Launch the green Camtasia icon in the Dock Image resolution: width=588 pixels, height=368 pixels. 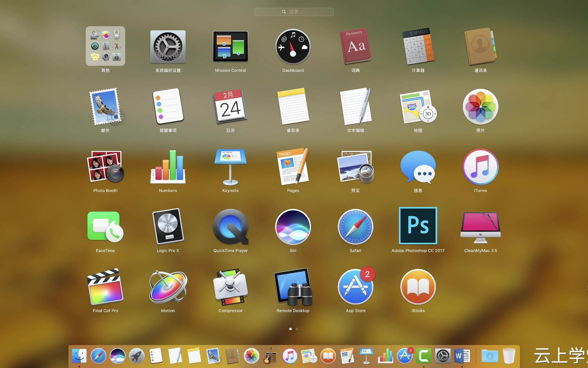tap(424, 356)
